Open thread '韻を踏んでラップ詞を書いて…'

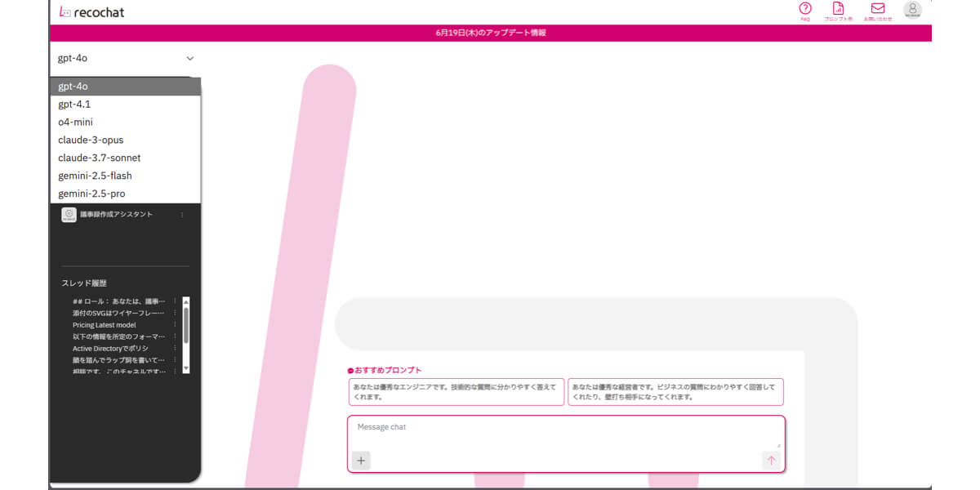tap(118, 360)
